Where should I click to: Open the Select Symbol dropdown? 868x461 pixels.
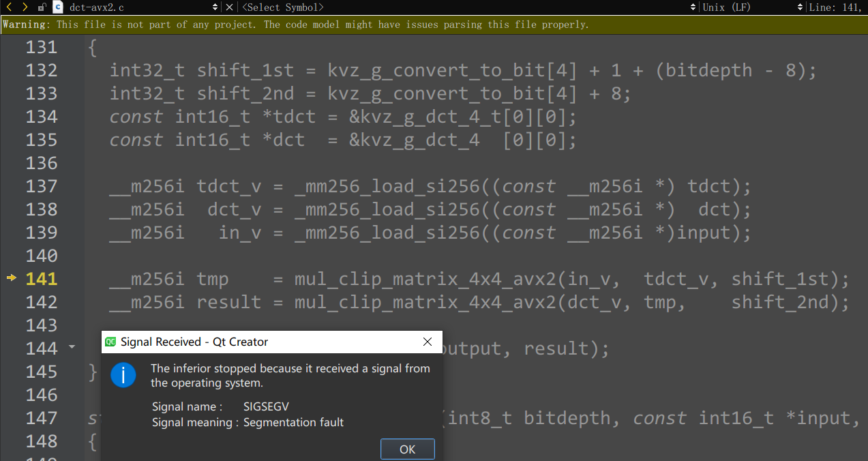click(x=283, y=7)
